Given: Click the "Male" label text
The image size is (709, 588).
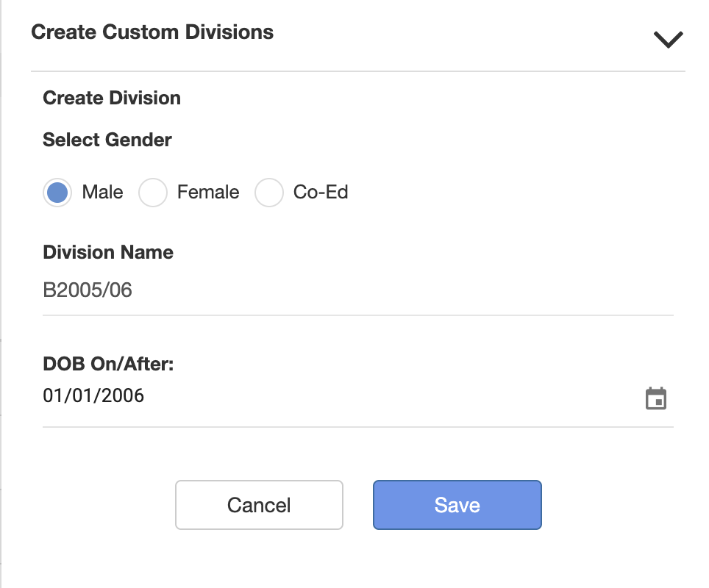Looking at the screenshot, I should (x=102, y=193).
